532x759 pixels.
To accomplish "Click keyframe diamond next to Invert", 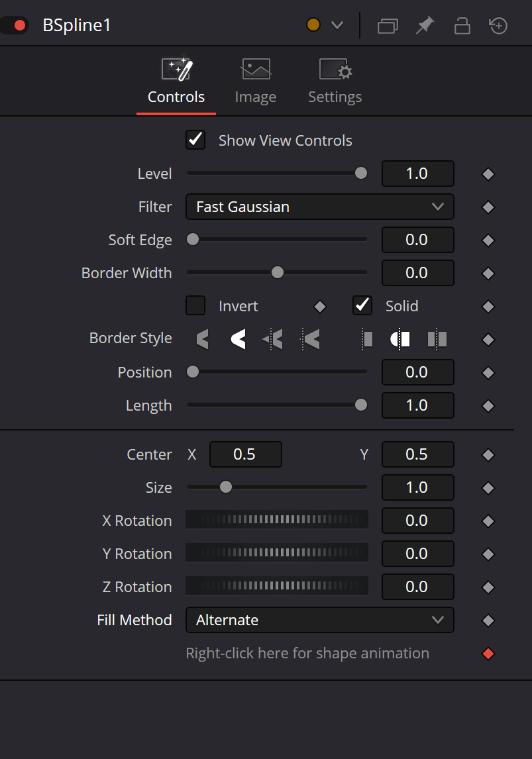I will point(320,307).
